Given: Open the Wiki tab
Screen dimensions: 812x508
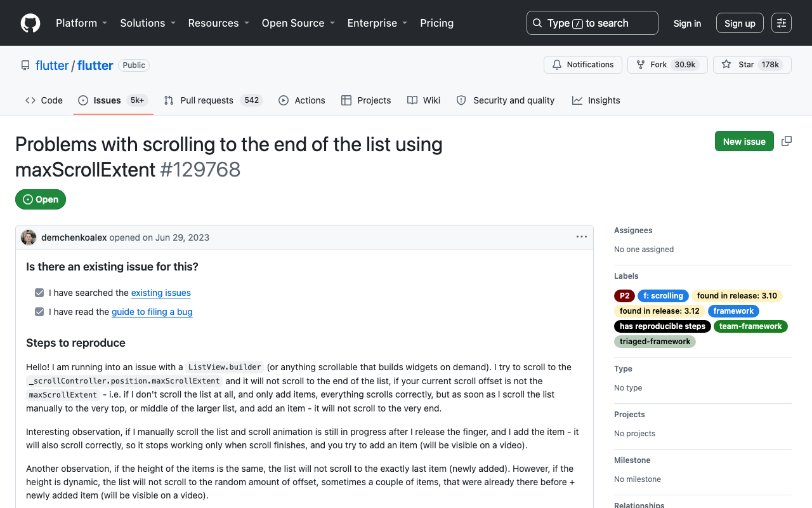Looking at the screenshot, I should (x=424, y=100).
